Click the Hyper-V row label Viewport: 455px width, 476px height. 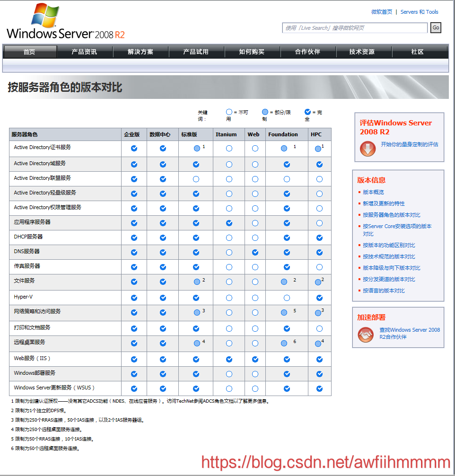23,297
